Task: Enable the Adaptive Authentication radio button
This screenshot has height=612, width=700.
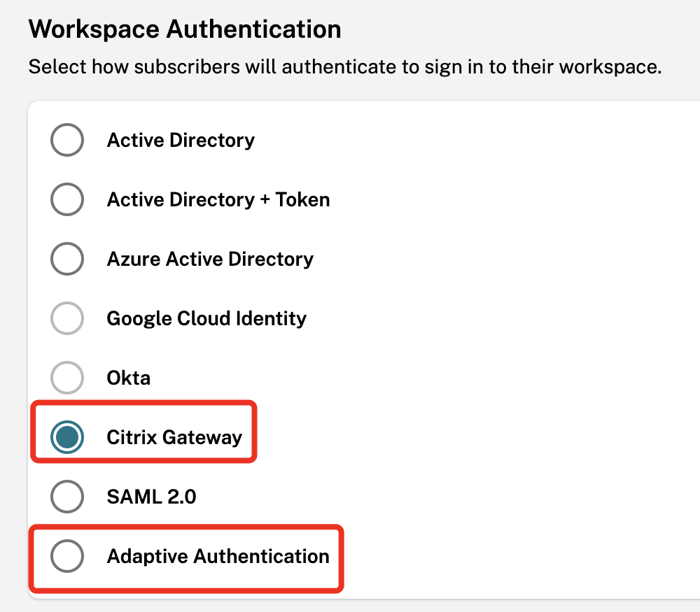Action: click(67, 556)
